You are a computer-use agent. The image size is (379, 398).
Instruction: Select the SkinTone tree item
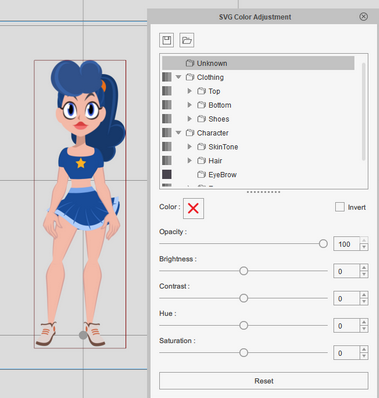coord(223,147)
